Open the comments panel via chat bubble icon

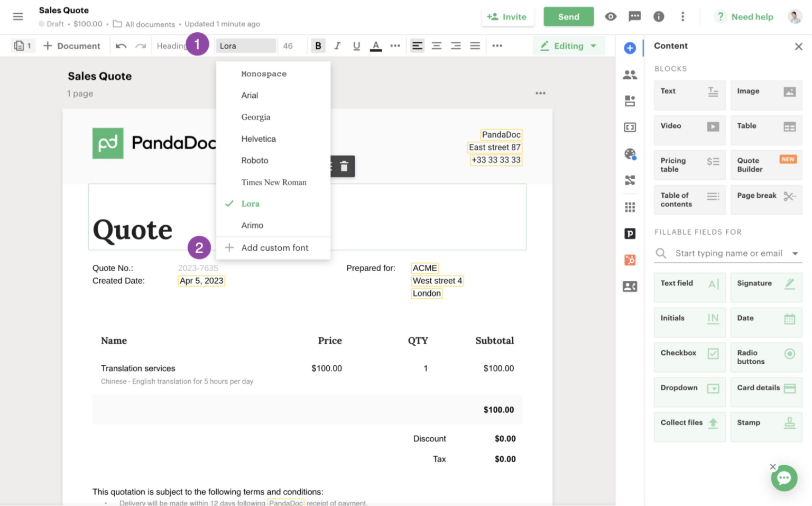[634, 16]
